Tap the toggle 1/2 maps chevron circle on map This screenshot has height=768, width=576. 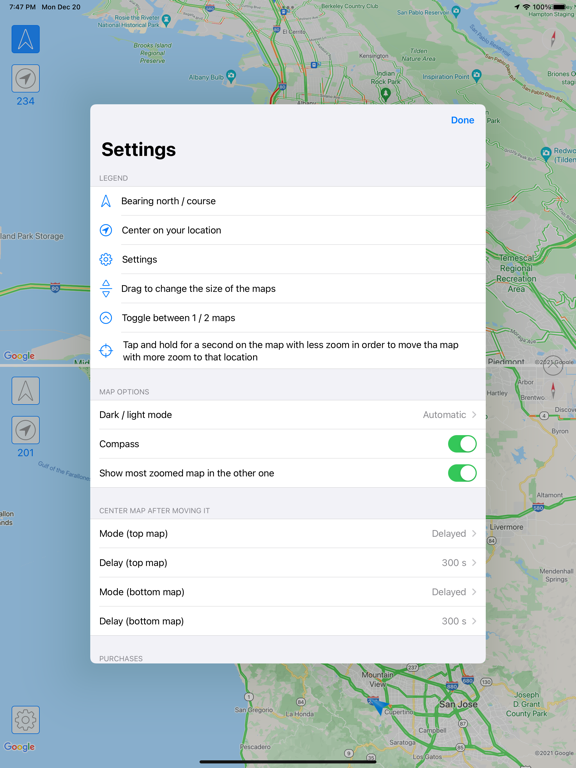coord(553,365)
